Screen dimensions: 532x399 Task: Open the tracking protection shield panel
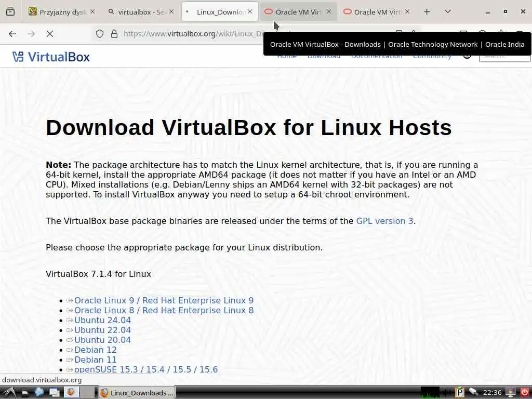pyautogui.click(x=99, y=34)
